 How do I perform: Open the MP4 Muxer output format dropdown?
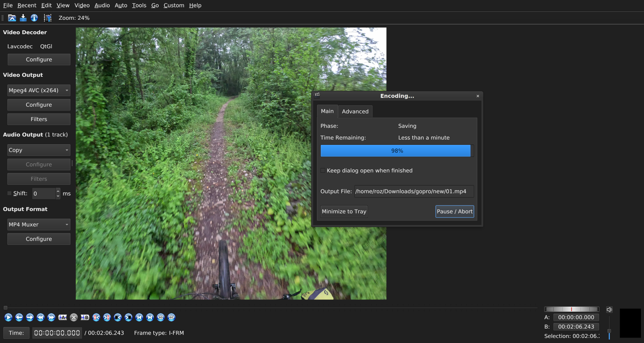coord(39,224)
